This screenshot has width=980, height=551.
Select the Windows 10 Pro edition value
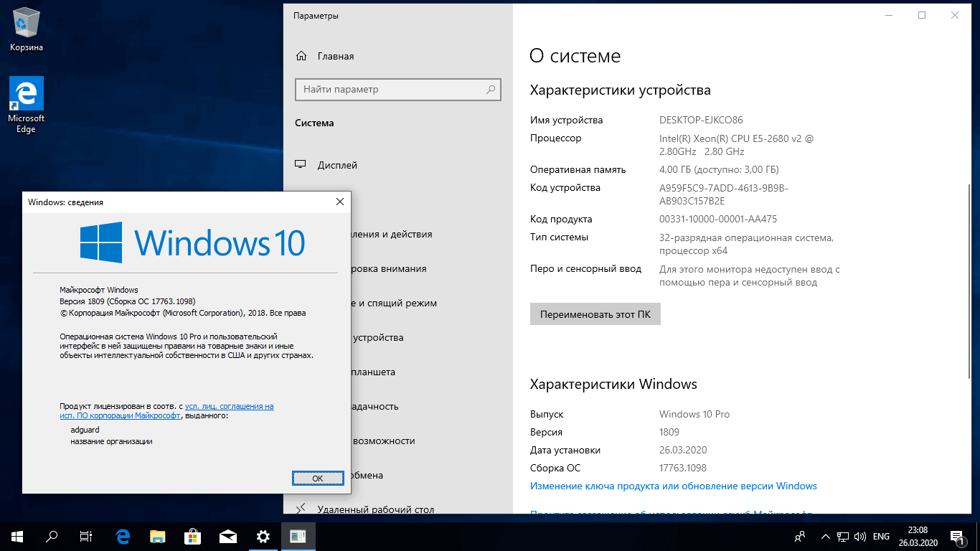pyautogui.click(x=694, y=414)
